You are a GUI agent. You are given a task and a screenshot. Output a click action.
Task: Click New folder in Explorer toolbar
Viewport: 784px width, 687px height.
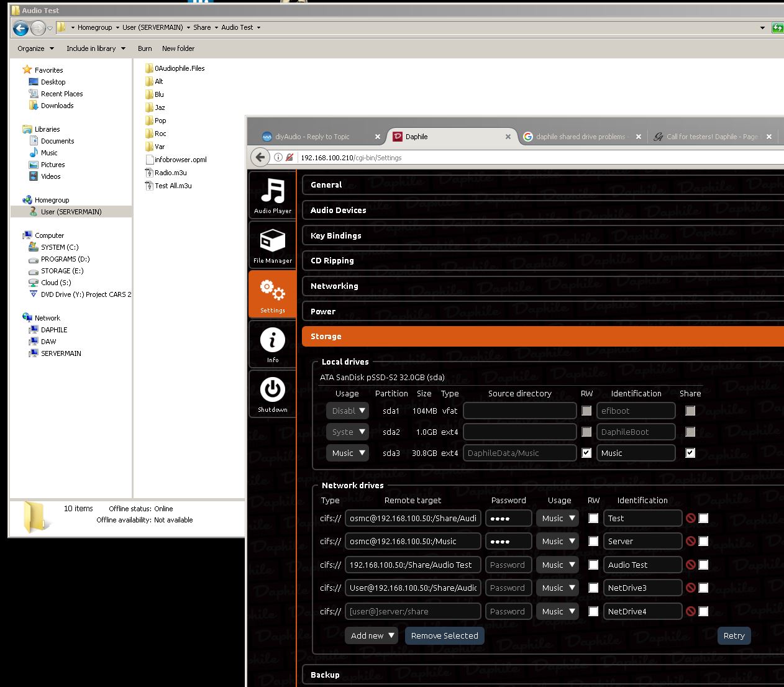[x=178, y=48]
